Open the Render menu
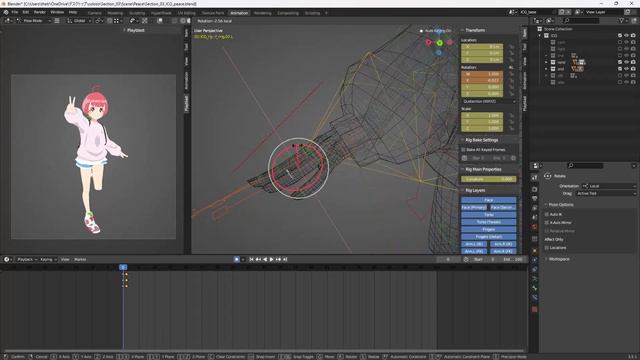Image resolution: width=640 pixels, height=360 pixels. click(x=40, y=12)
